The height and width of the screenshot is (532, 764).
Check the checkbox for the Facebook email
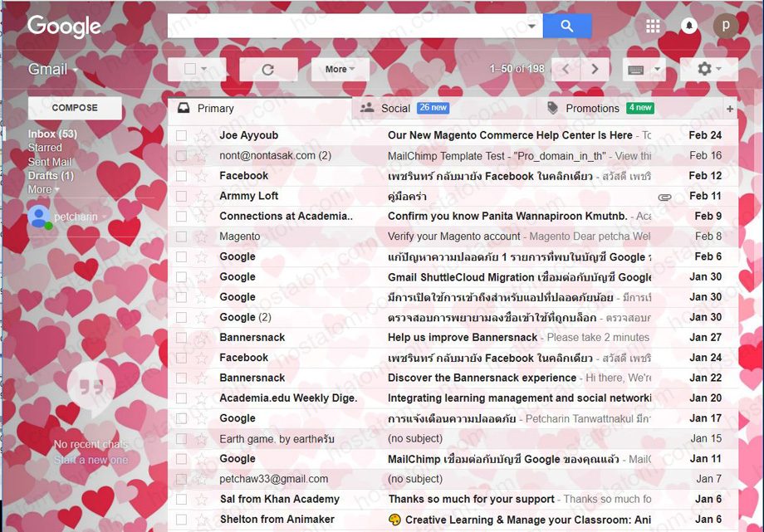[180, 175]
